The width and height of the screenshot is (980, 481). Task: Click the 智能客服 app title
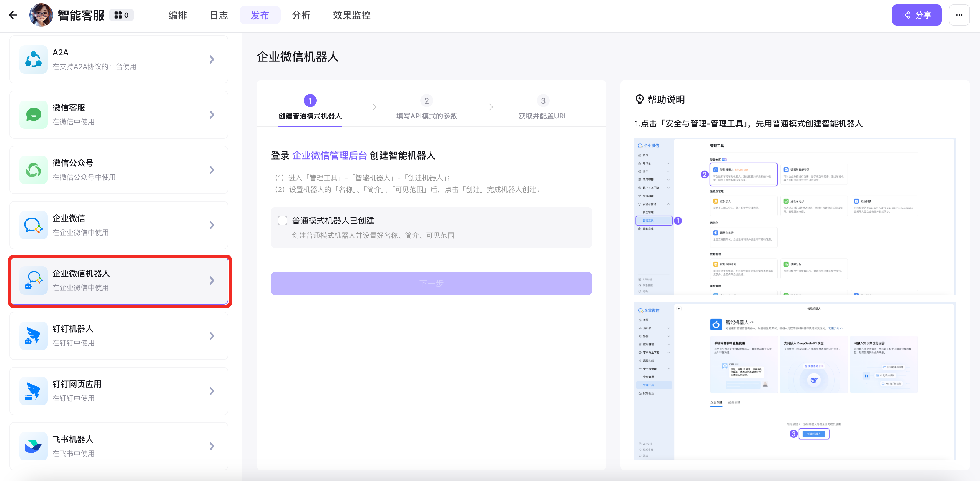click(x=81, y=15)
